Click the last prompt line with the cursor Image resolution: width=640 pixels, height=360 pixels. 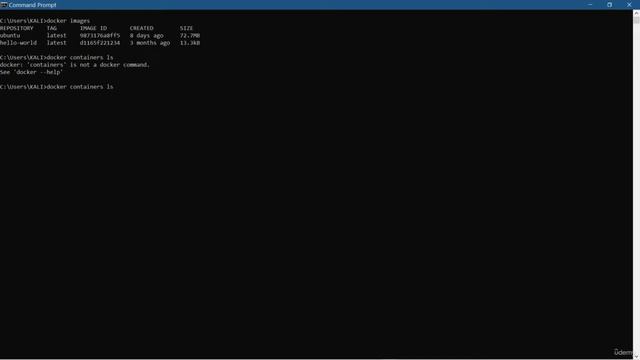click(57, 87)
